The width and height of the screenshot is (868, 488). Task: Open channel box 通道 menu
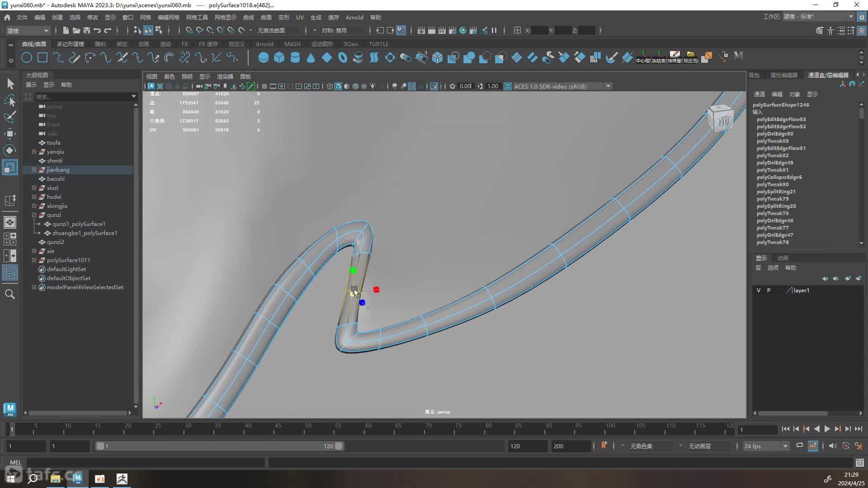[x=759, y=94]
